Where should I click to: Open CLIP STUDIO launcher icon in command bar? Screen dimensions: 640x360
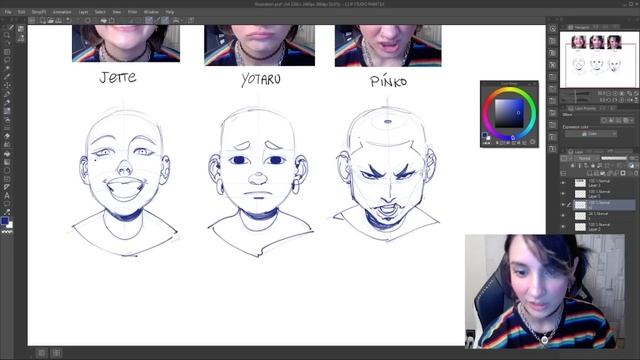[x=32, y=20]
